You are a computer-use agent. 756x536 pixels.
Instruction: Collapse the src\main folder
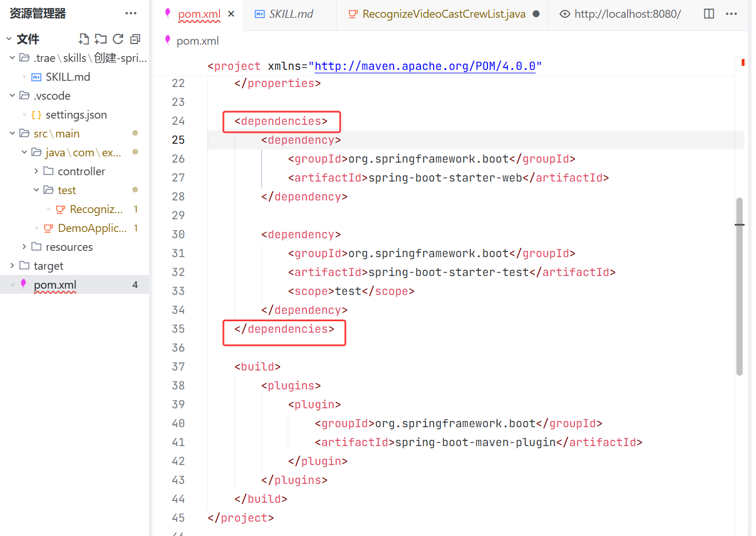[12, 133]
